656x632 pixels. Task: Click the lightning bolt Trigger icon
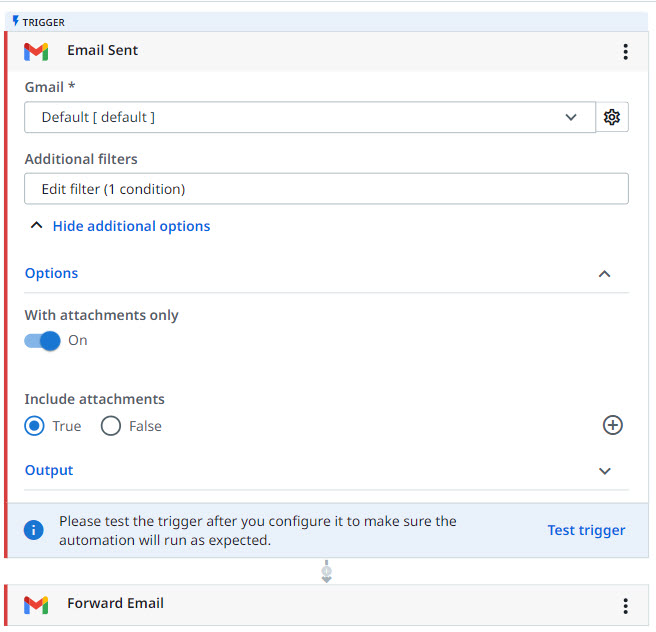[16, 21]
